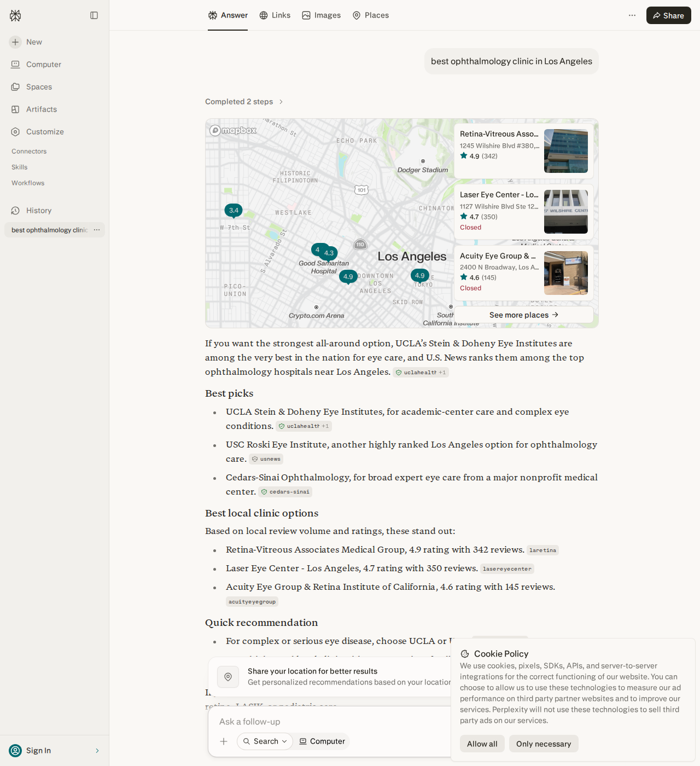Screen dimensions: 700x766
Task: Click the 3.4 rating map marker
Action: [234, 211]
